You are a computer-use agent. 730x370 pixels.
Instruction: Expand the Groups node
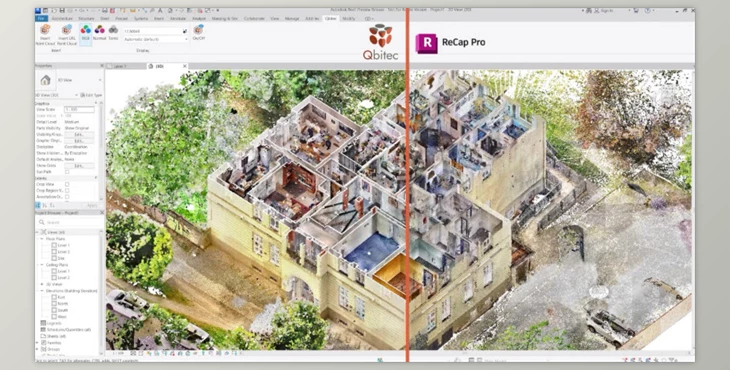(38, 348)
